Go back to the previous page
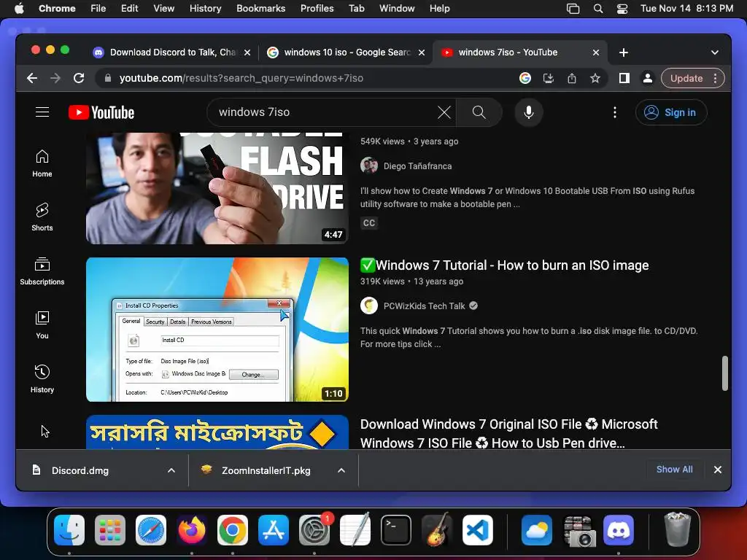This screenshot has width=747, height=560. coord(32,78)
